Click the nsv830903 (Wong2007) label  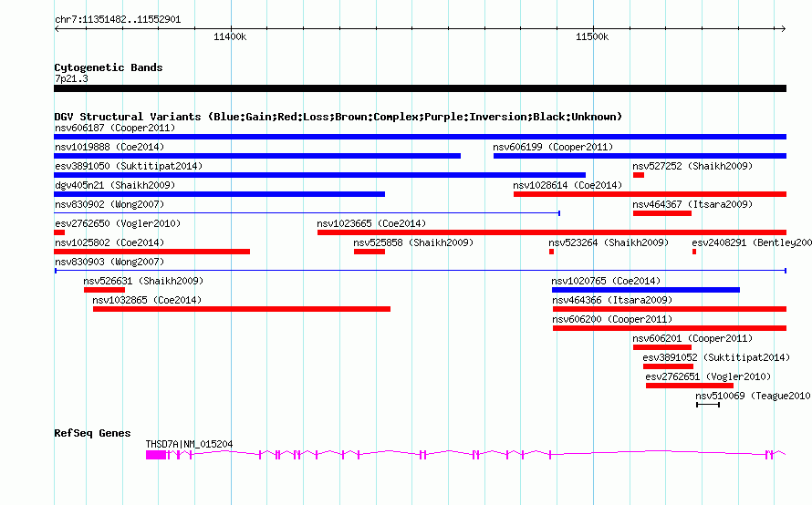point(109,262)
